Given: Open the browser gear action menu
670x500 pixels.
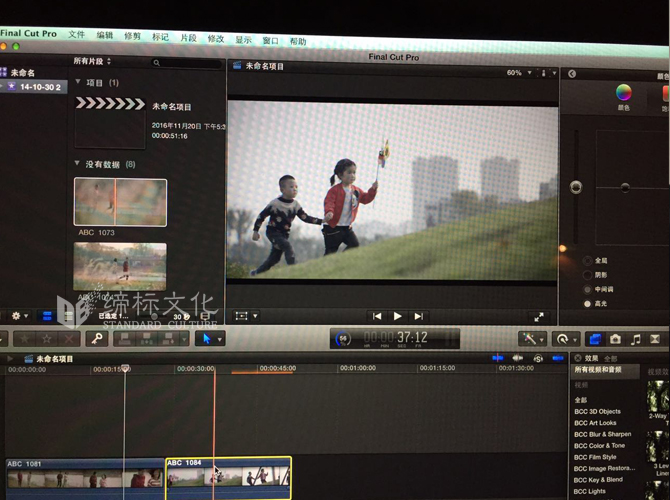Looking at the screenshot, I should 20,316.
